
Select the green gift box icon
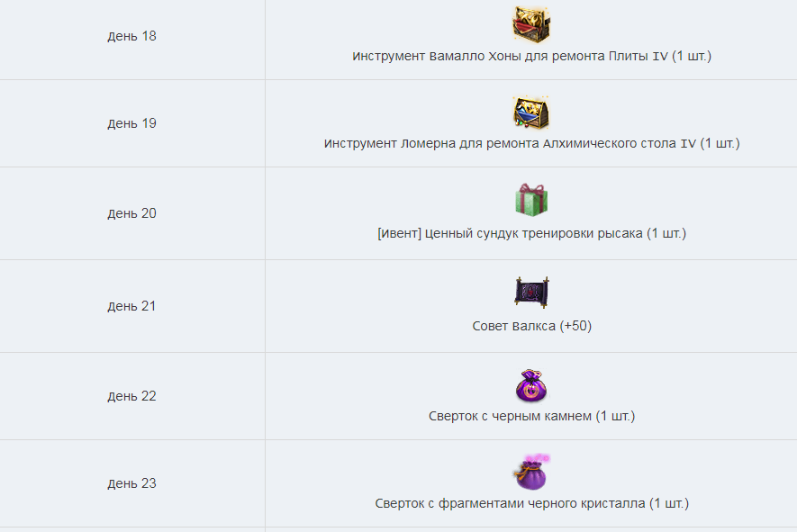pyautogui.click(x=531, y=200)
